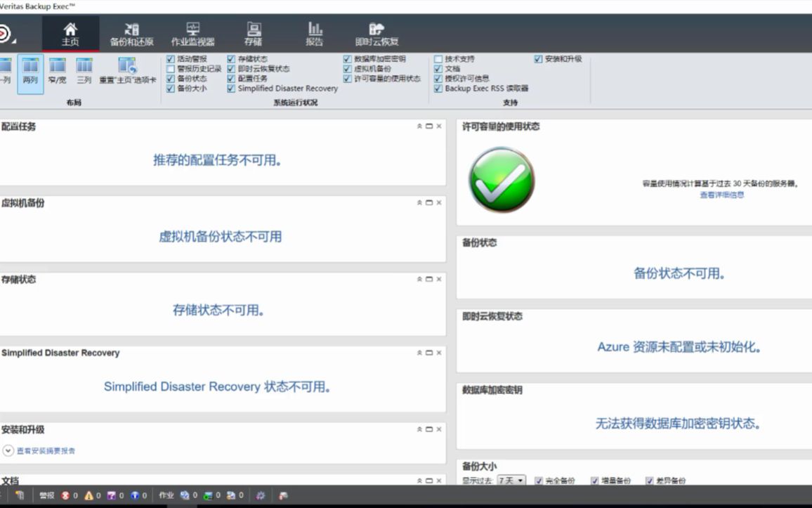Open the 作业监视器 tab
Image resolution: width=812 pixels, height=508 pixels.
tap(192, 34)
